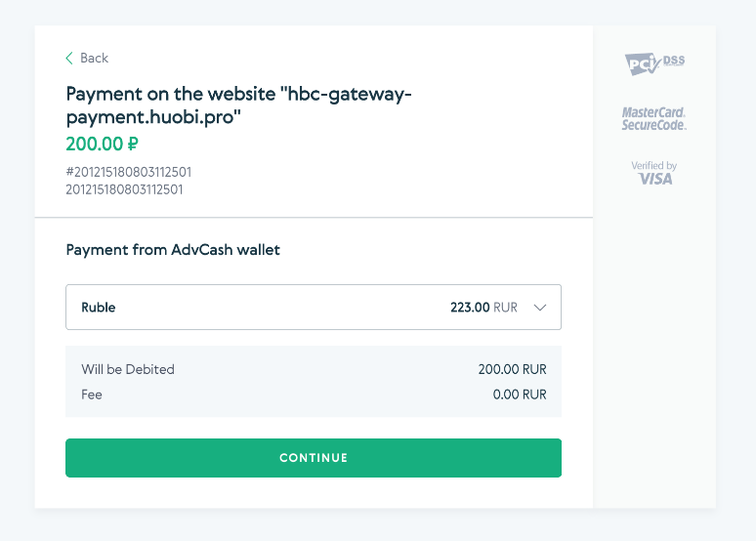Expand the wallet chevron arrow
Screen dimensions: 756x541
pyautogui.click(x=540, y=308)
